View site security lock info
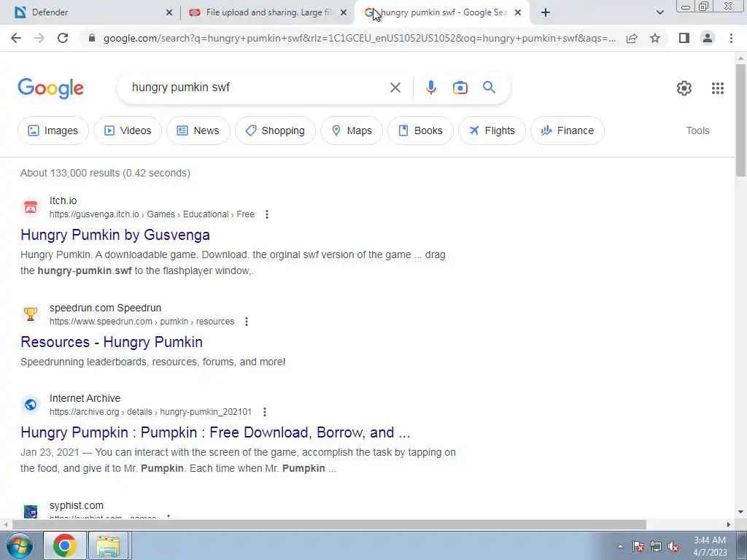Image resolution: width=747 pixels, height=560 pixels. (x=92, y=38)
